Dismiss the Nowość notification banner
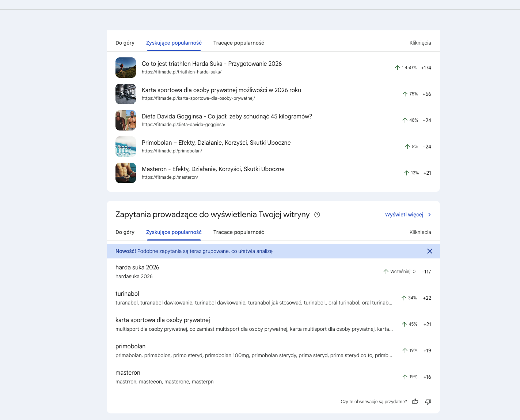 click(430, 251)
